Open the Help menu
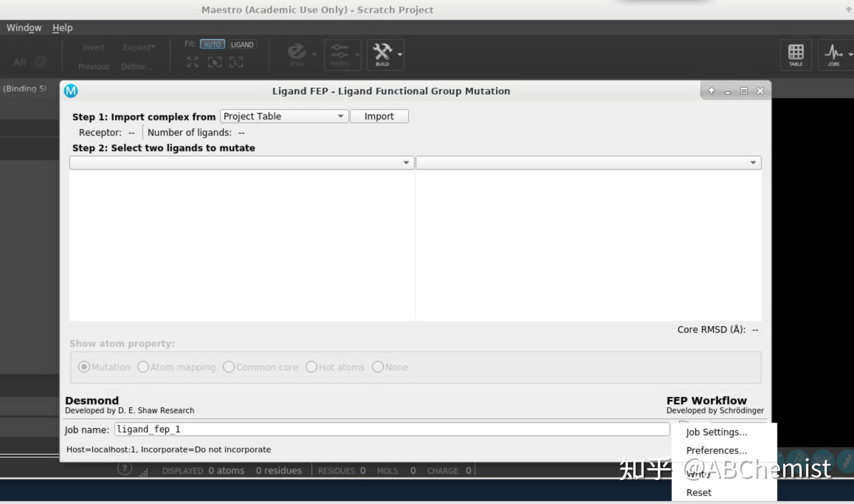Viewport: 854px width, 504px height. coord(62,28)
